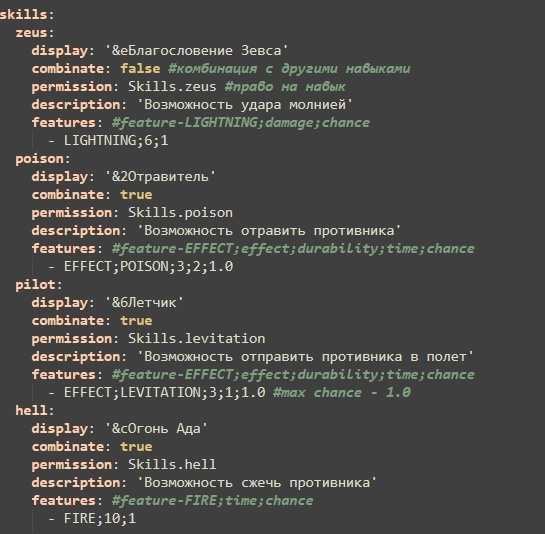The image size is (545, 534).
Task: Click the 'EFFECT;LEVITATION;3;1;1.0' entry
Action: pyautogui.click(x=165, y=393)
